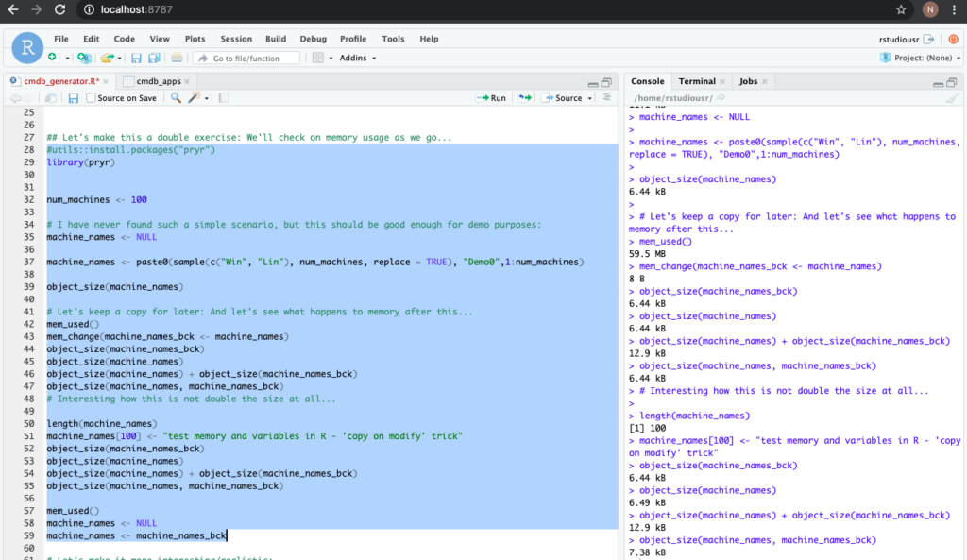Viewport: 967px width, 560px height.
Task: Switch to the cmdb_apps tab
Action: pos(159,81)
